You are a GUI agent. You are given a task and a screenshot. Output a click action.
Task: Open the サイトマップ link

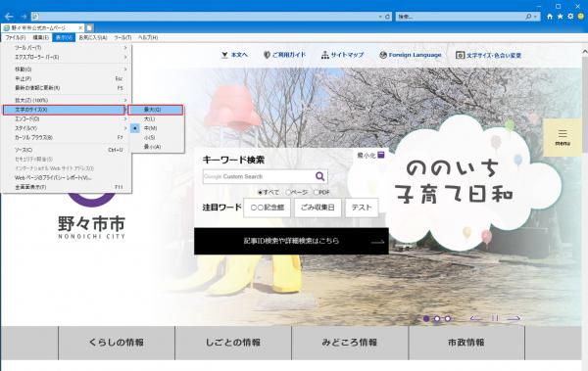pyautogui.click(x=343, y=55)
